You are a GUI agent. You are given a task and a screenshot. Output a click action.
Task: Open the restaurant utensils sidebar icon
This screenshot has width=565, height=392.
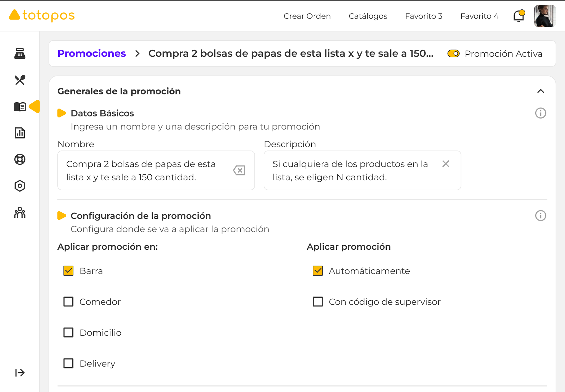click(20, 80)
